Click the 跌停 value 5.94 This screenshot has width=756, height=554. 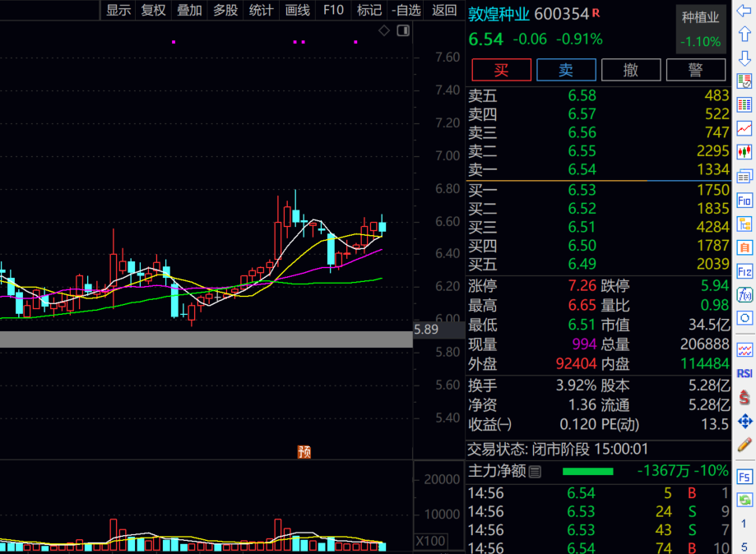[715, 286]
